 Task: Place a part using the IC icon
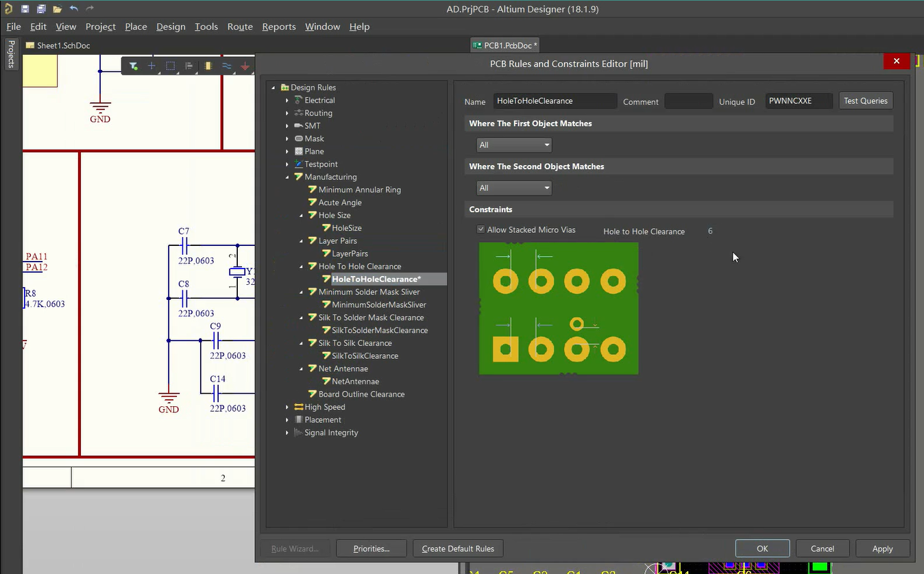[208, 66]
